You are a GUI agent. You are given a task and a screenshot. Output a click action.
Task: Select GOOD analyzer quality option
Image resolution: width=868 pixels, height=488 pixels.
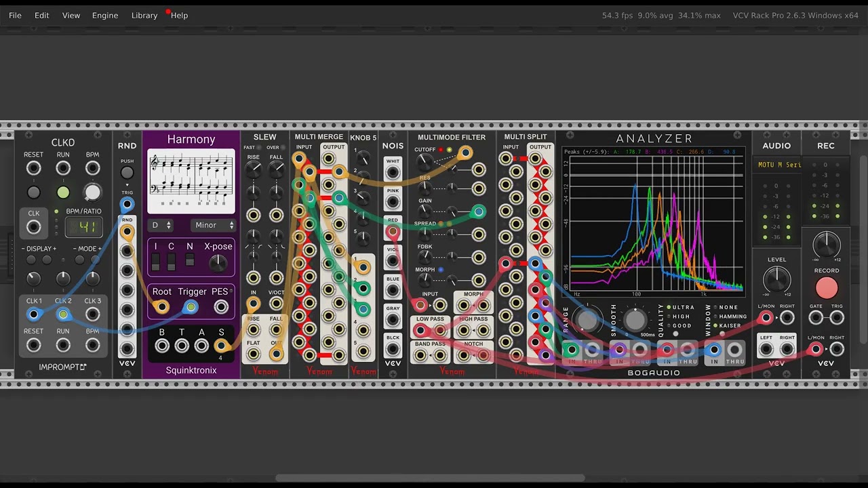[x=679, y=326]
